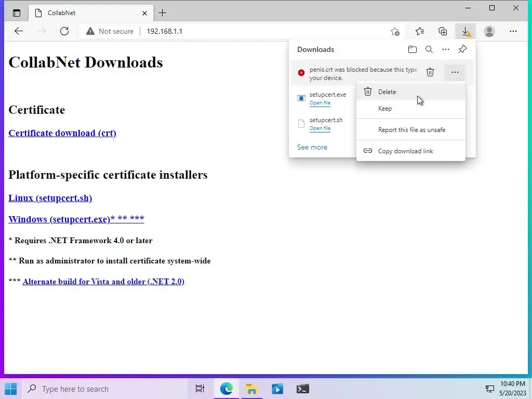Open the downloads folder icon
This screenshot has height=399, width=532.
[412, 49]
